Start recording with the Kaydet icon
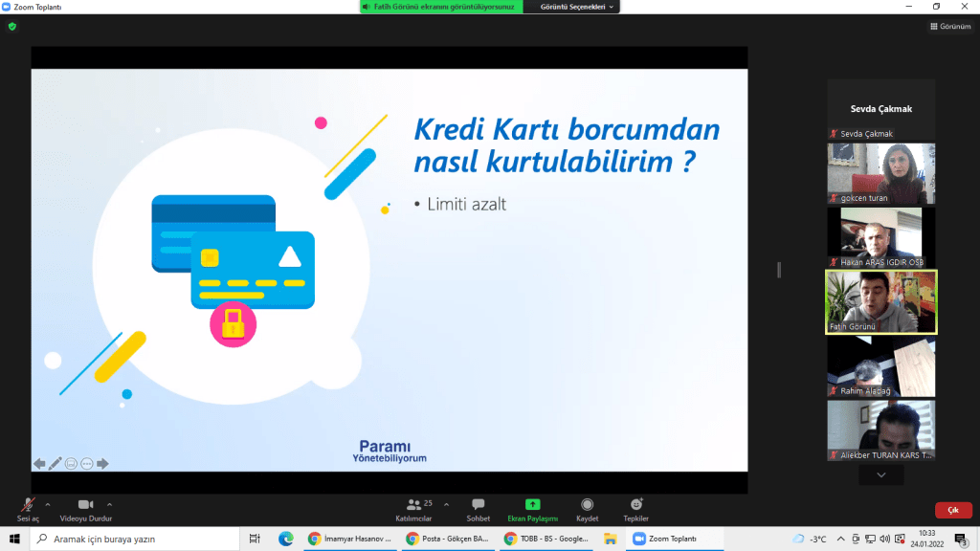 [x=587, y=505]
